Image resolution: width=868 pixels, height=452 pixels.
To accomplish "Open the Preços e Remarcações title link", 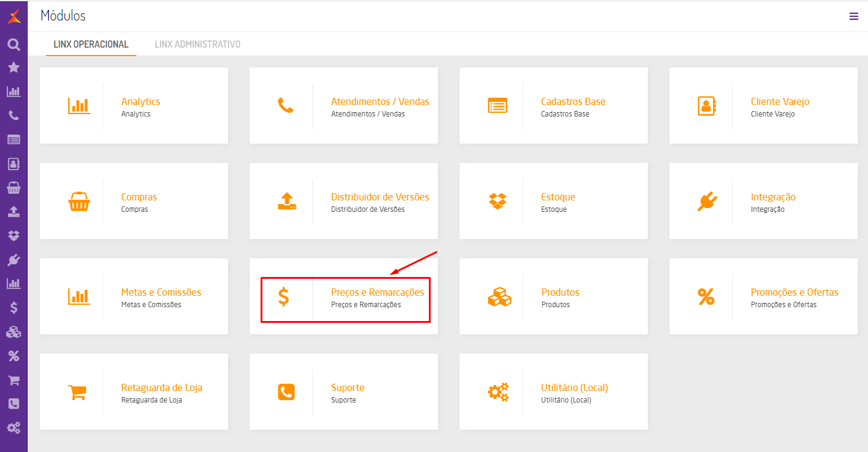I will (x=378, y=292).
